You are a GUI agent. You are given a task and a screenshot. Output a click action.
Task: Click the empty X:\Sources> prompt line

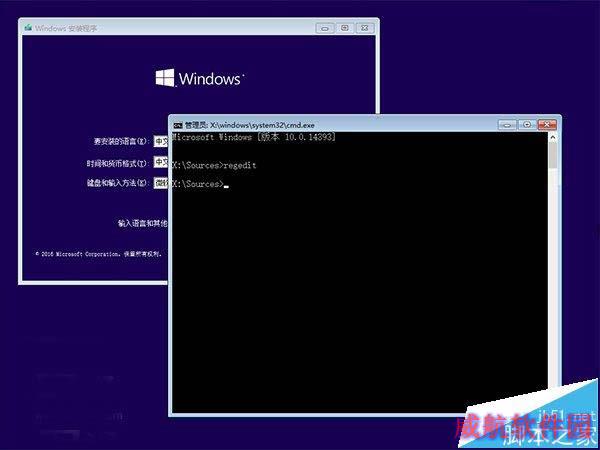click(199, 184)
